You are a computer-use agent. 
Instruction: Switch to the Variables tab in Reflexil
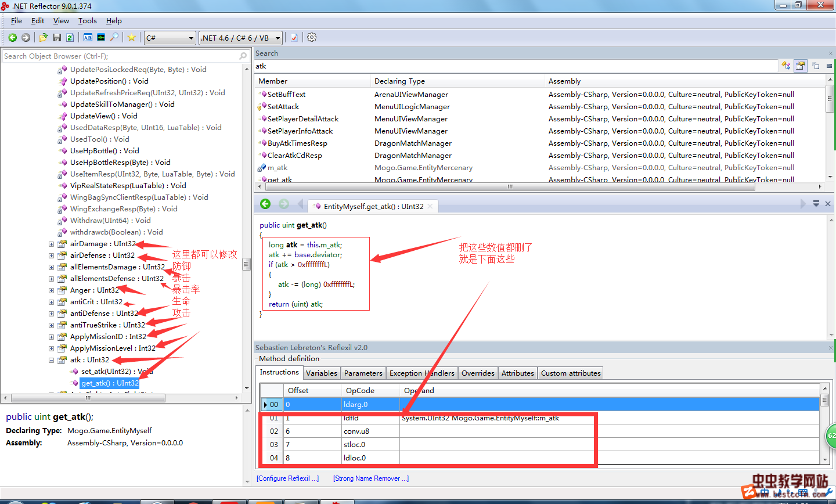click(321, 373)
